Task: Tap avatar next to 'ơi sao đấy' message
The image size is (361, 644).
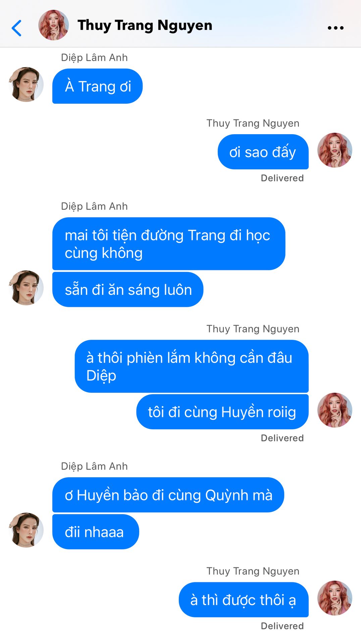Action: pyautogui.click(x=335, y=150)
